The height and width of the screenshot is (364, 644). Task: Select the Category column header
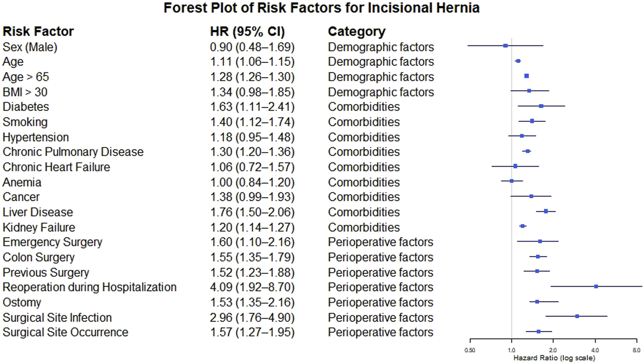pyautogui.click(x=356, y=31)
